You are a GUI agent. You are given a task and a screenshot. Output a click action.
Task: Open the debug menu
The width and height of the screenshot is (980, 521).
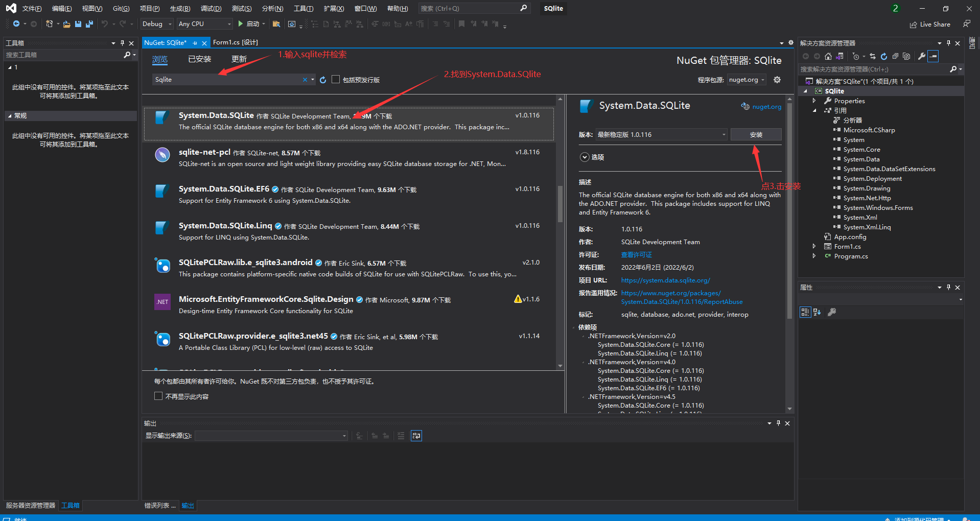(211, 9)
